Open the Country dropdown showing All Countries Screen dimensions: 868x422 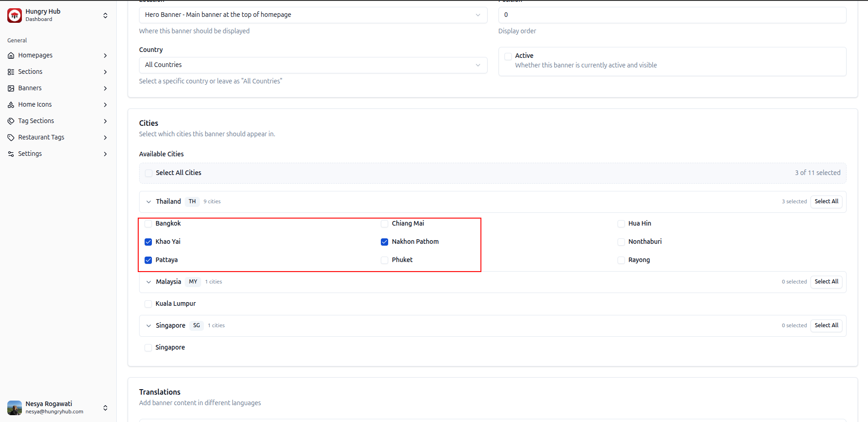313,65
